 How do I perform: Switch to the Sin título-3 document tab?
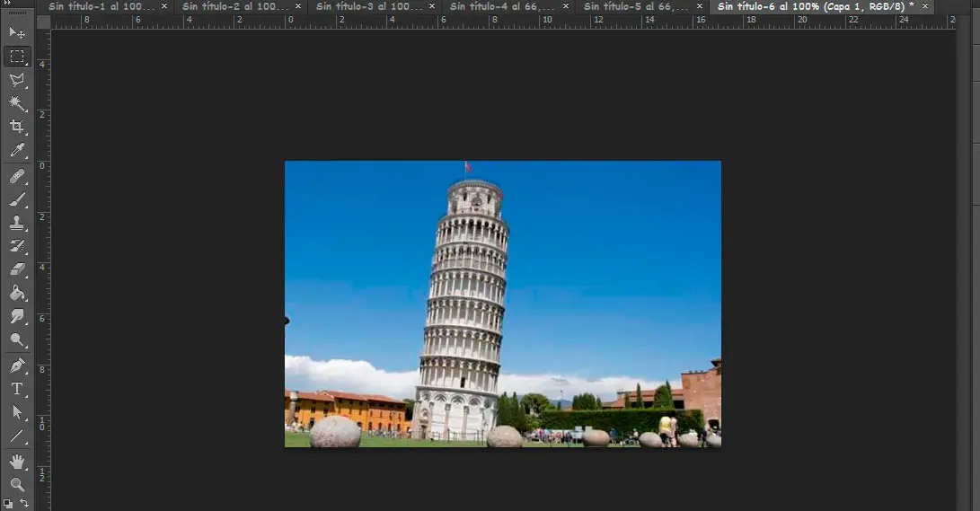pyautogui.click(x=368, y=6)
